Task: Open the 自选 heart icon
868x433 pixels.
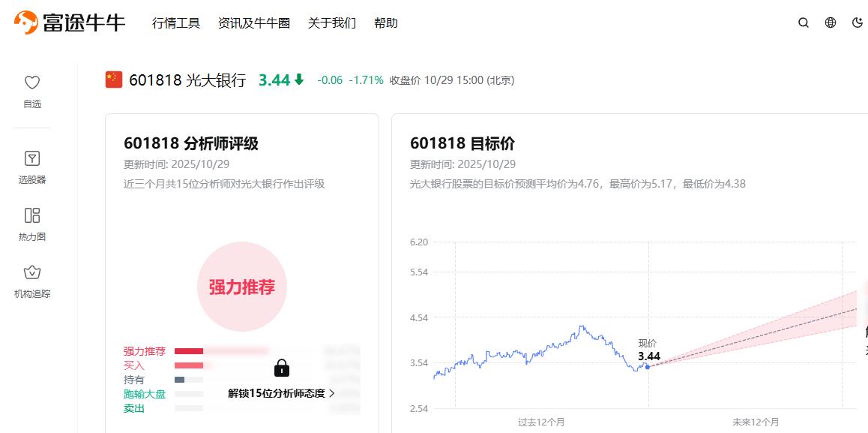Action: 32,83
